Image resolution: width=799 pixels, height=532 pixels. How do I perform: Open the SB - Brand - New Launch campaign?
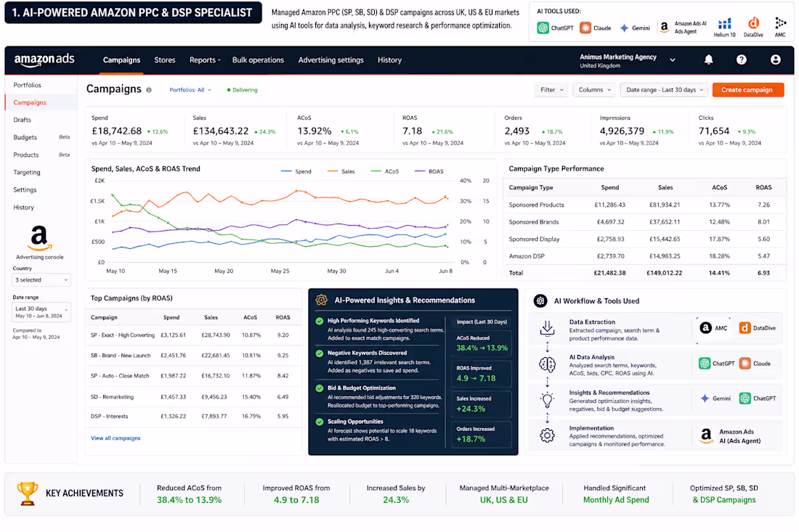[x=121, y=356]
